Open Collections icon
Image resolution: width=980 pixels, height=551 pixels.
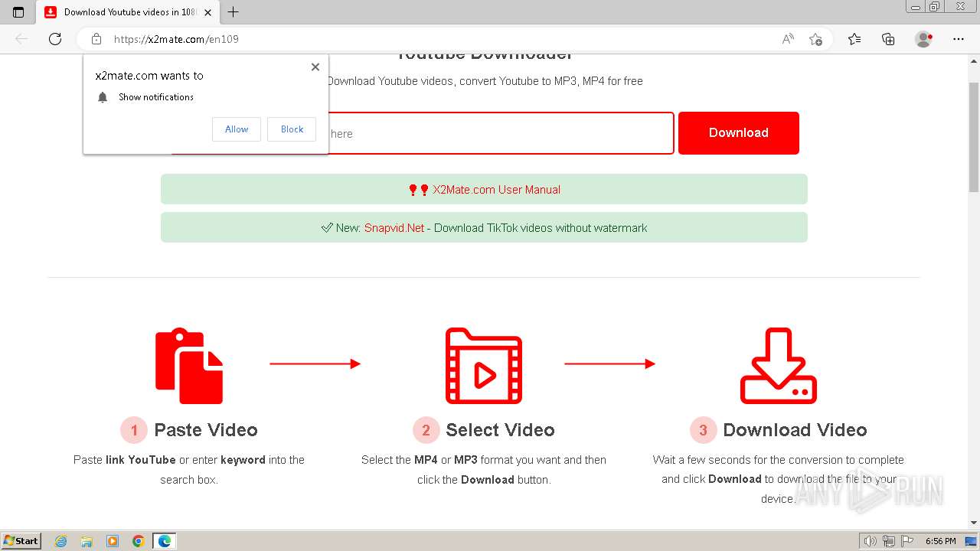point(888,39)
